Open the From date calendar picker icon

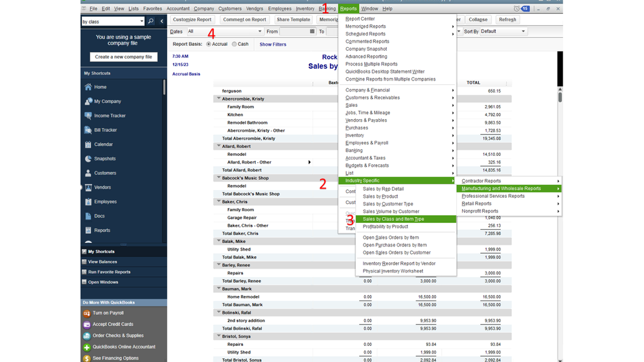point(312,31)
